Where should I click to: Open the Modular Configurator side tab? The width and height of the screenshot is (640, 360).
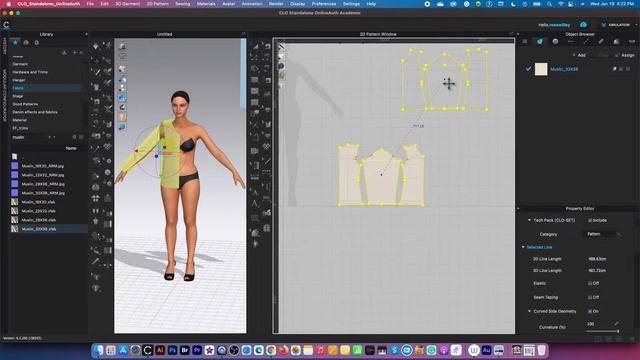click(x=4, y=96)
